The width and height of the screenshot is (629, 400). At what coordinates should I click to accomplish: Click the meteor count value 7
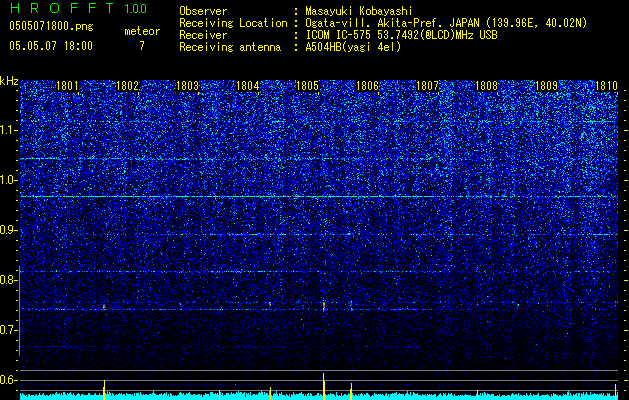[142, 46]
